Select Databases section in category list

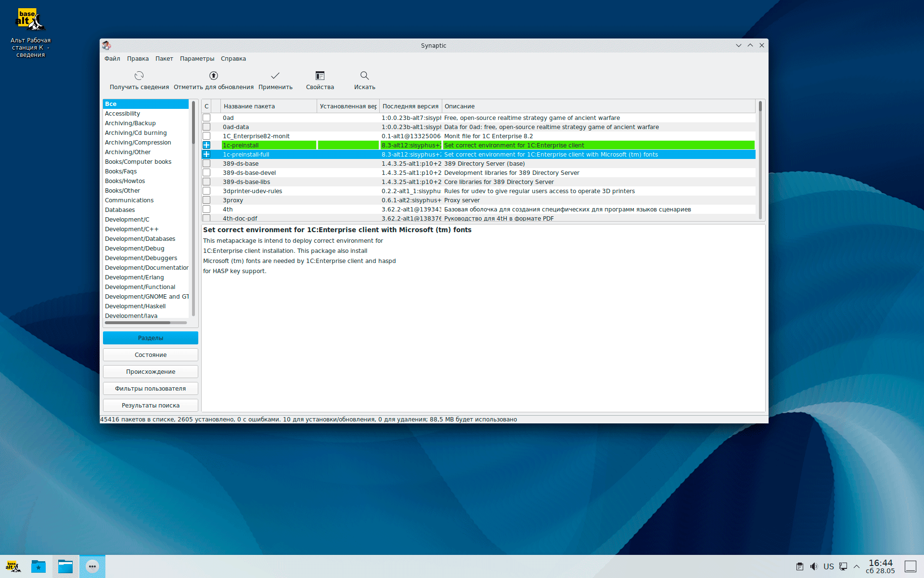(x=120, y=210)
